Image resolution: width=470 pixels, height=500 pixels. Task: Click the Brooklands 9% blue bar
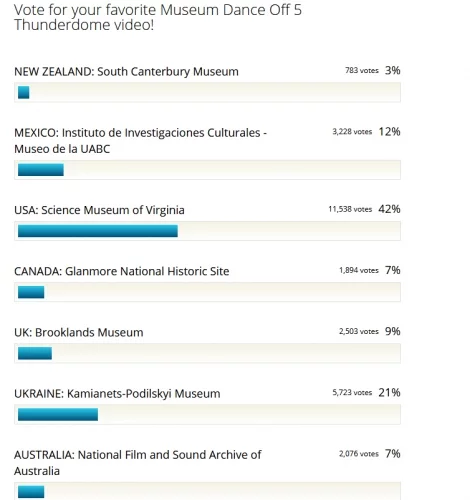click(x=35, y=353)
